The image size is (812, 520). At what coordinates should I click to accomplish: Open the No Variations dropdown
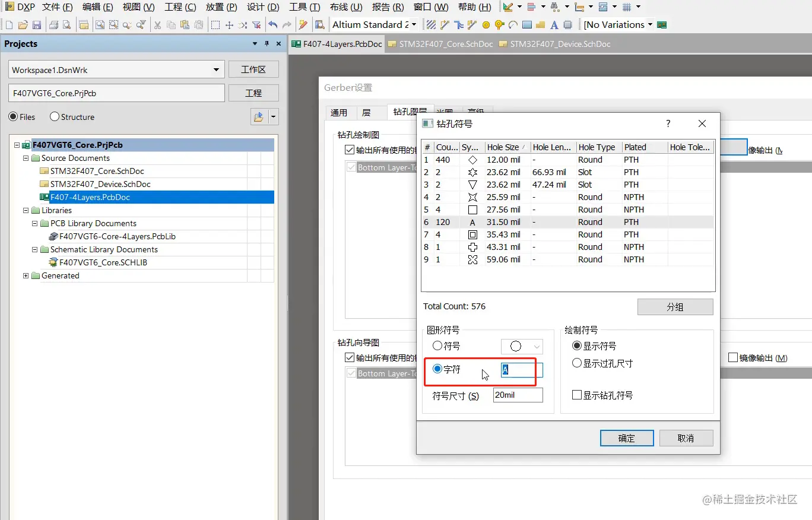point(651,25)
